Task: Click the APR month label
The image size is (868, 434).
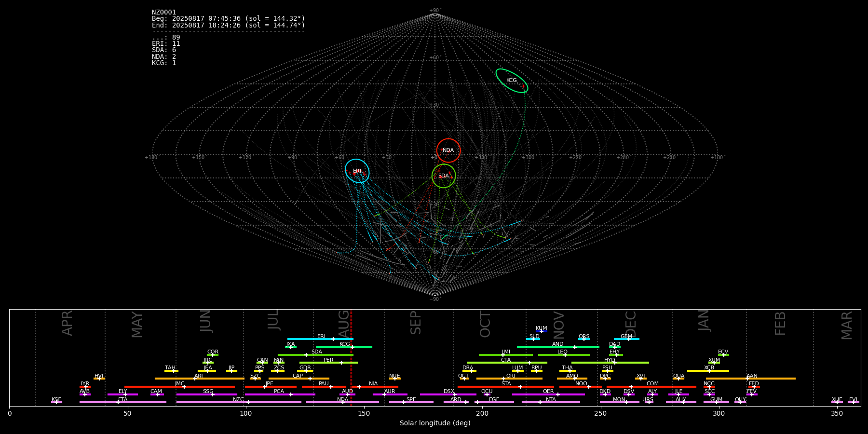Action: coord(67,323)
